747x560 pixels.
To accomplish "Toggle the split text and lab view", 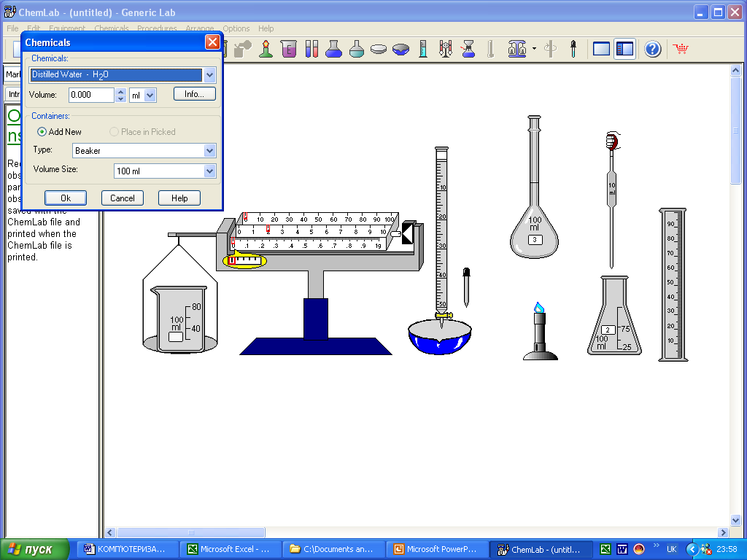I will (x=624, y=49).
